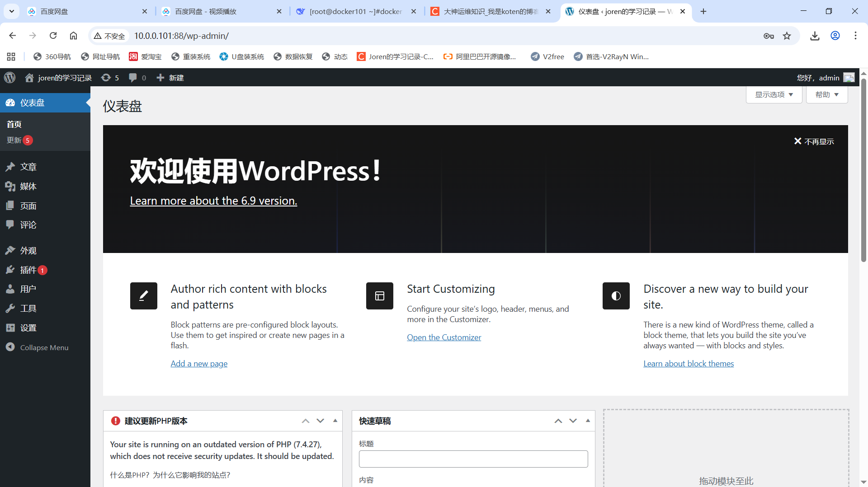Open the browser profile icon

coord(835,36)
